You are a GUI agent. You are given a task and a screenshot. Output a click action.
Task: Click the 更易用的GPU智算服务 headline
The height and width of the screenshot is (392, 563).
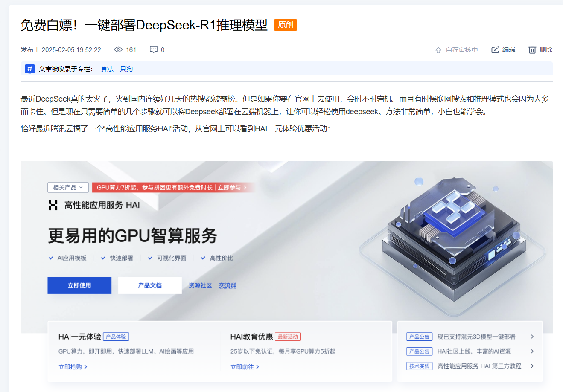[132, 235]
